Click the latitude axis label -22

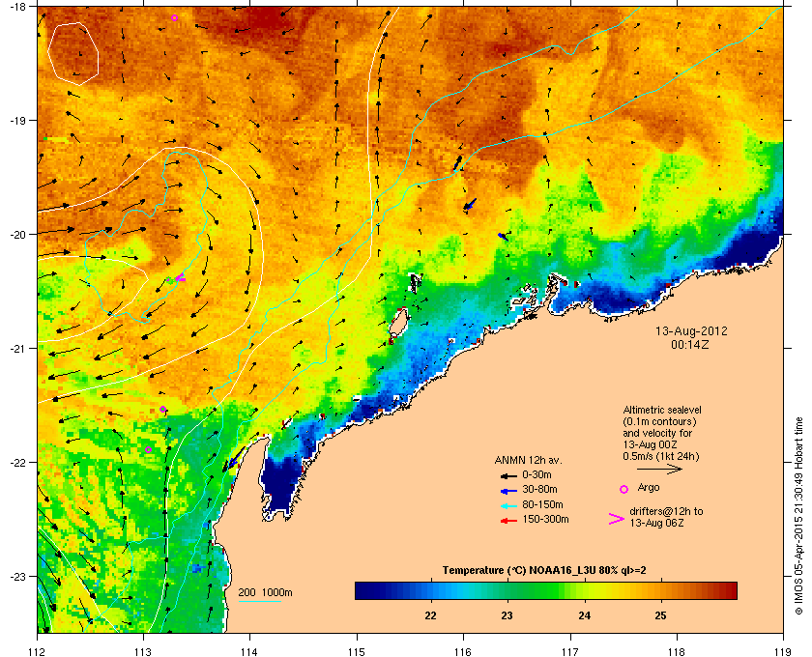(x=17, y=462)
